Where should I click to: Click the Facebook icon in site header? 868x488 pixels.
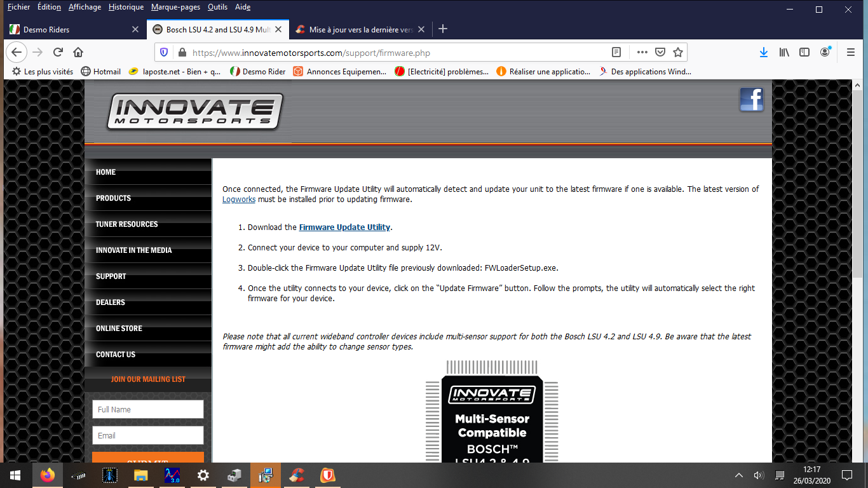pos(752,100)
